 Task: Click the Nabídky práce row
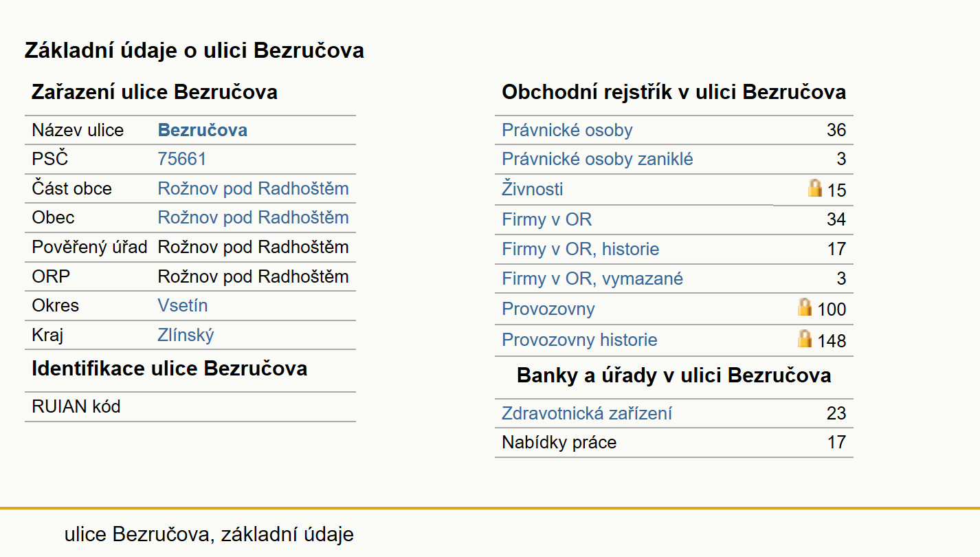tap(673, 442)
